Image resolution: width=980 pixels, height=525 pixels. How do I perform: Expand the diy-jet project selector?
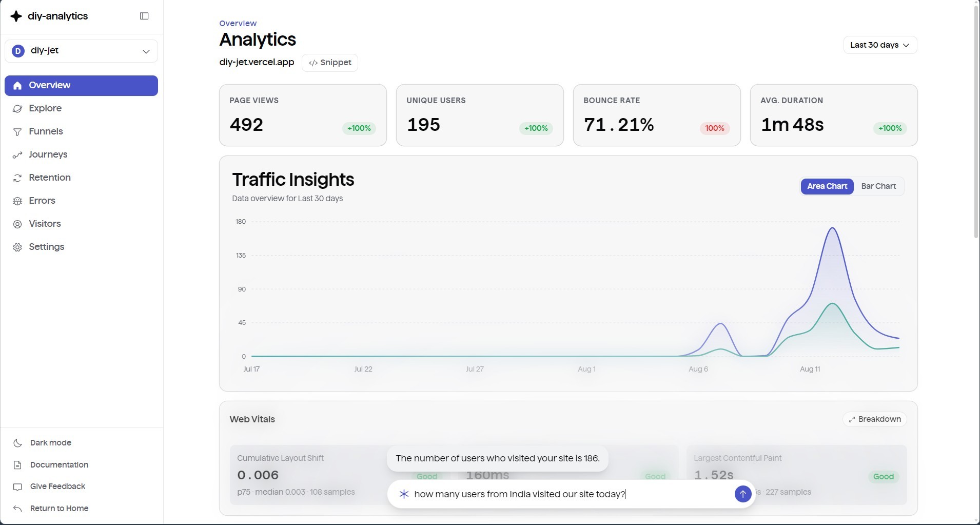(x=81, y=51)
